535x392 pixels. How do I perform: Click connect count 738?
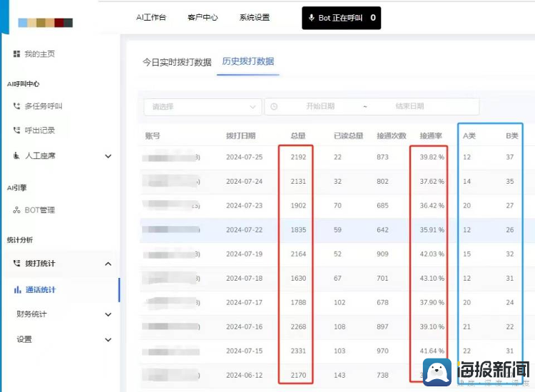382,375
